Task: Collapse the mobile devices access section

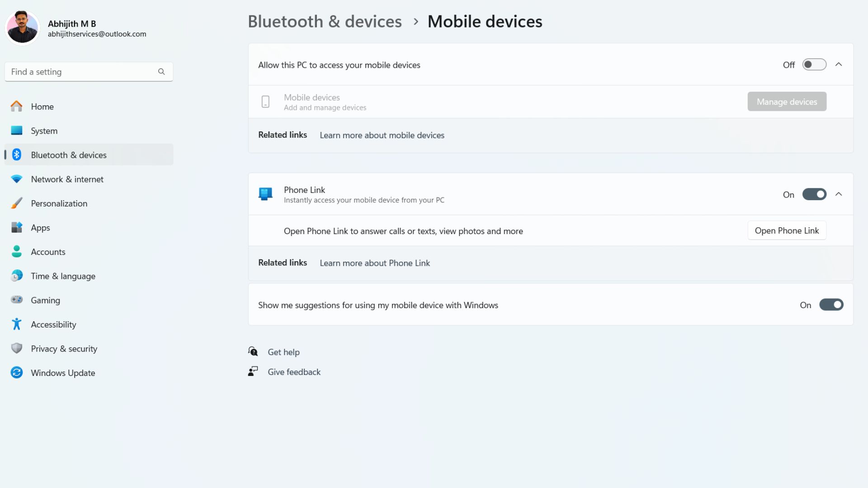Action: click(839, 65)
